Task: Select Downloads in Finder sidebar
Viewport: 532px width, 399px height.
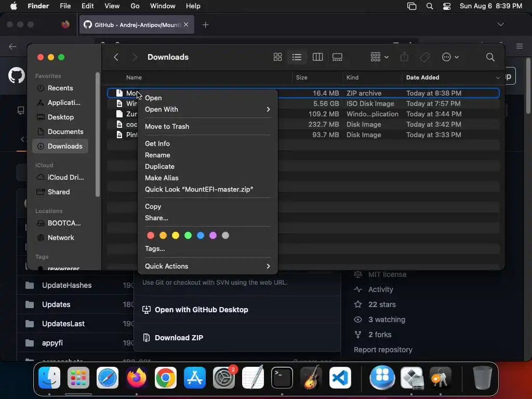Action: click(60, 146)
